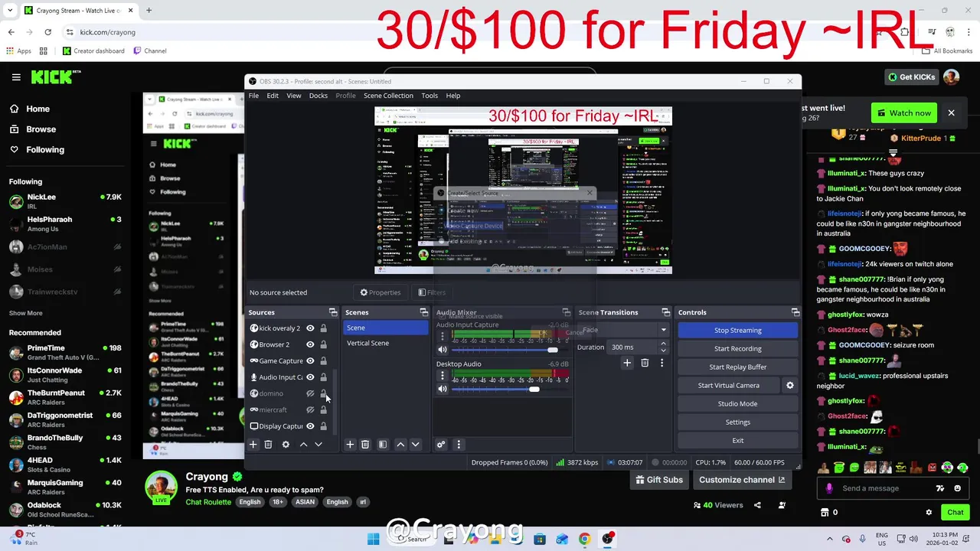Viewport: 980px width, 551px height.
Task: Open the Edit menu in OBS
Action: pos(273,96)
